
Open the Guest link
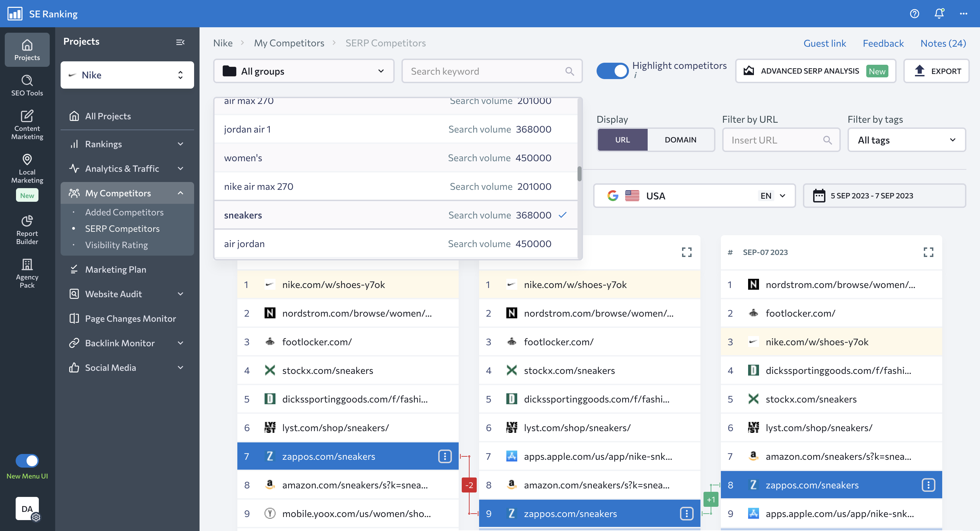point(824,43)
